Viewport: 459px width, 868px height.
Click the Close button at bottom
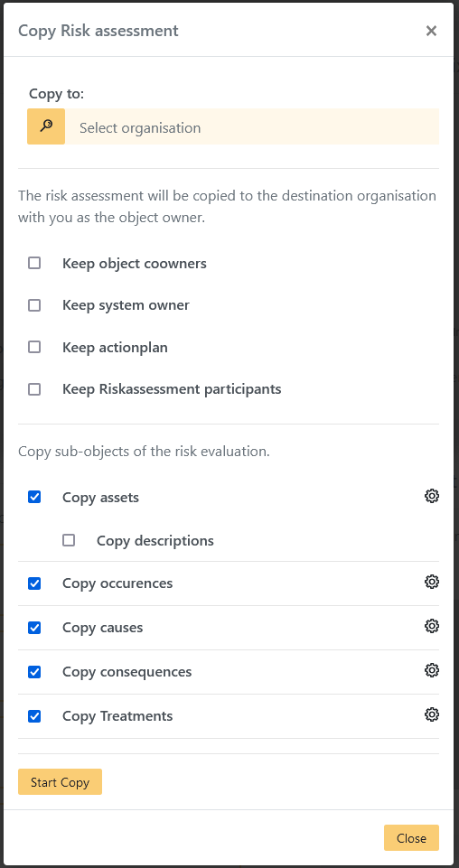pos(411,838)
